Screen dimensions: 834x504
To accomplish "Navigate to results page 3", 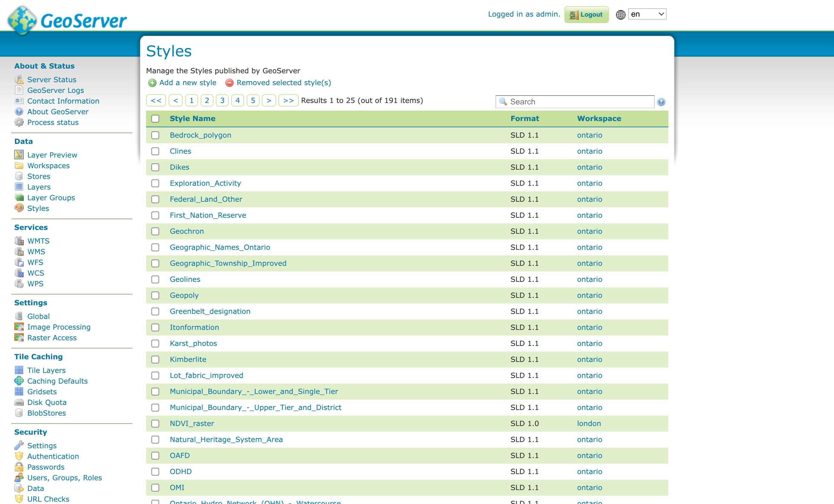I will click(222, 101).
